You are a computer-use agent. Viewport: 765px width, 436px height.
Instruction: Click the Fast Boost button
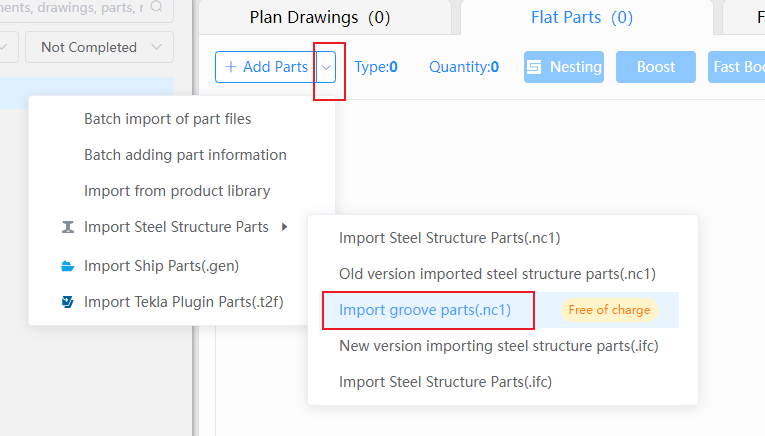736,67
